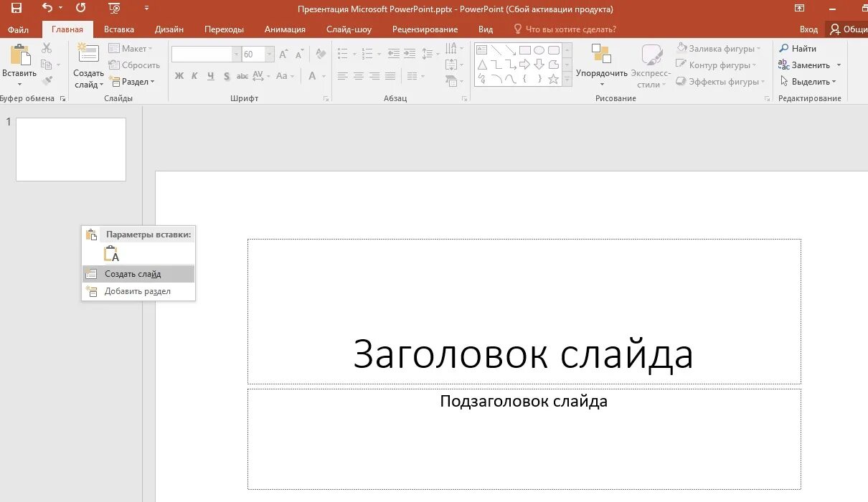Switch to the Вставка ribbon tab
The image size is (868, 502).
coord(118,29)
